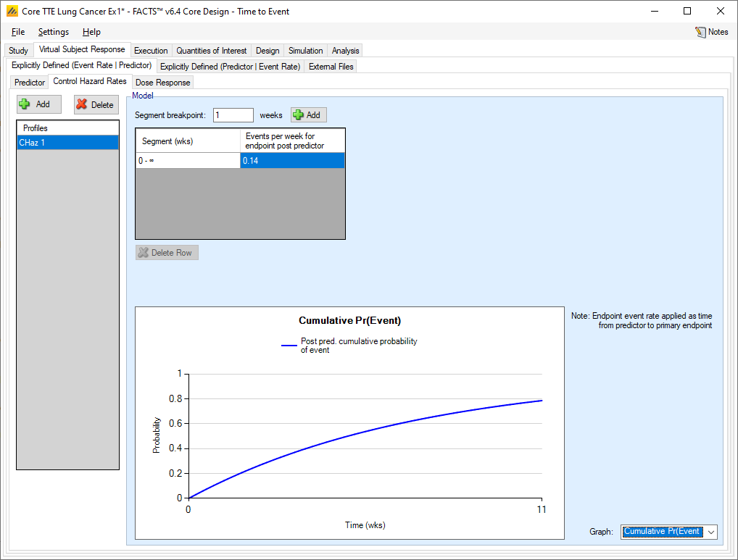Screen dimensions: 738x560
Task: Click the Notes icon in menu bar
Action: [700, 32]
